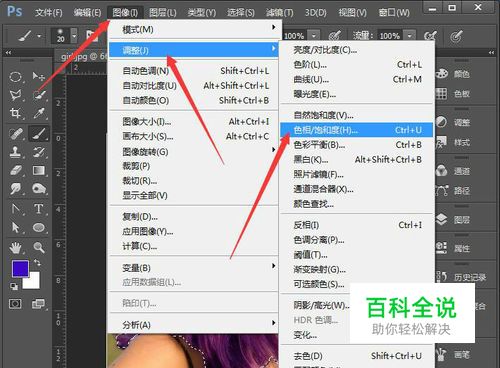Viewport: 500px width, 368px height.
Task: Select the Elliptical Marquee tool
Action: (x=15, y=77)
